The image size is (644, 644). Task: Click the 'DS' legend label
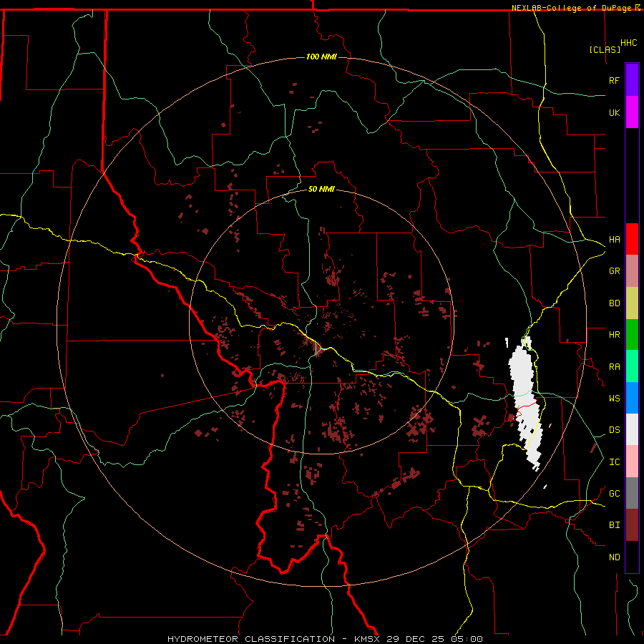614,430
